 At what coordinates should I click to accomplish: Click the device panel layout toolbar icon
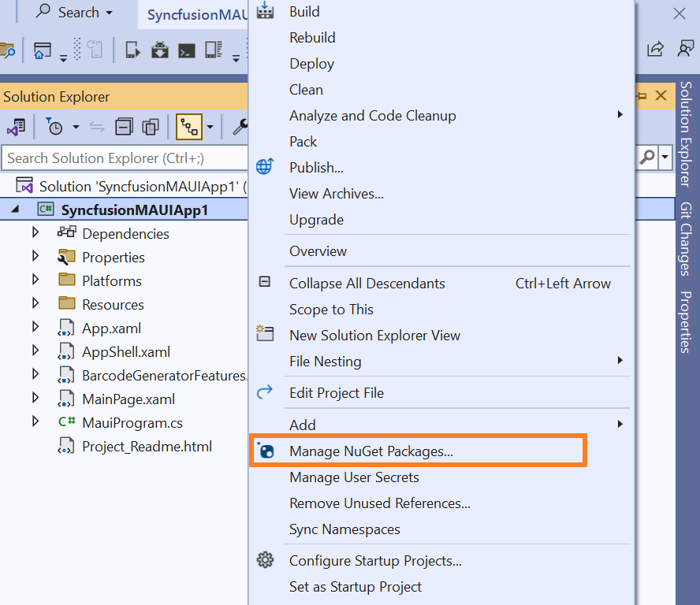click(x=214, y=50)
